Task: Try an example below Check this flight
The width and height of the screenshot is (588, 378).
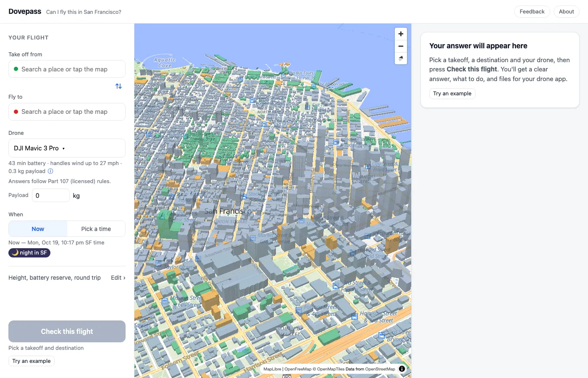Action: point(31,361)
